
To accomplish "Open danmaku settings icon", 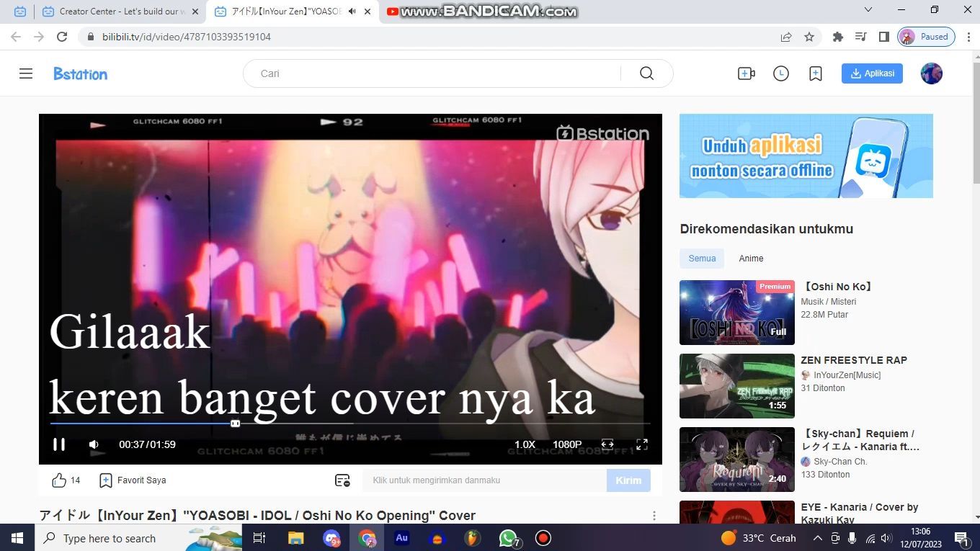I will (342, 480).
